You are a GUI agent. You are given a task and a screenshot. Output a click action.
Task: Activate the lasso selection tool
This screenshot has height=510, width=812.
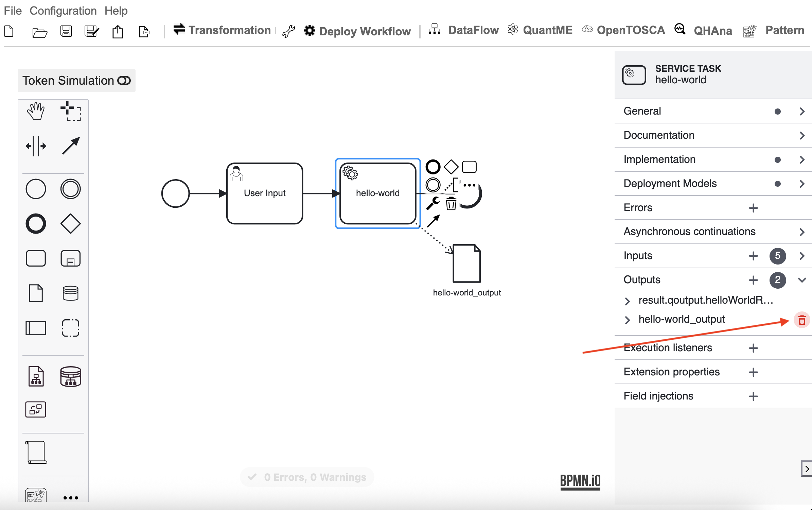(71, 111)
